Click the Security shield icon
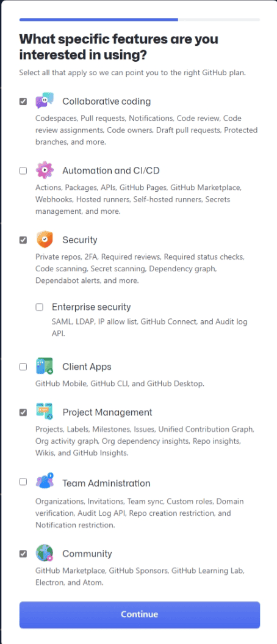The height and width of the screenshot is (644, 277). [45, 240]
